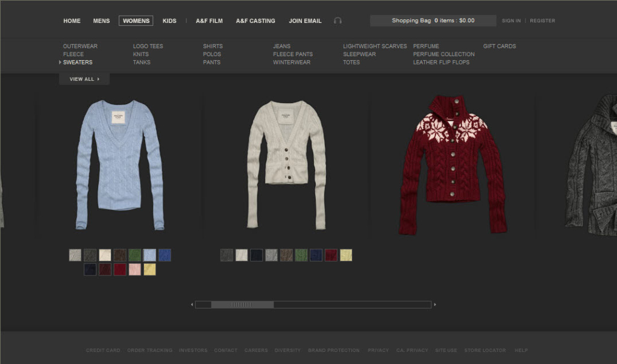This screenshot has height=364, width=617.
Task: Click ORDER TRACKING footer link
Action: (150, 350)
